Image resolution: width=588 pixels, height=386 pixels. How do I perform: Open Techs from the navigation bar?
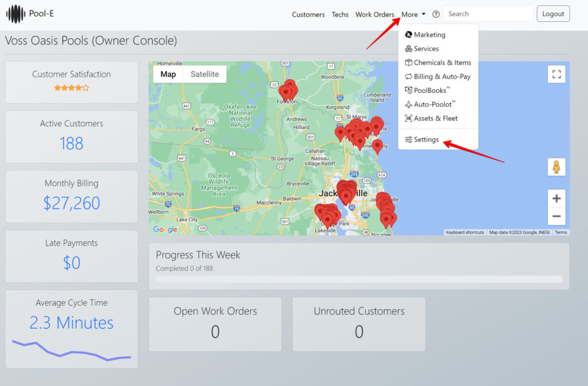[340, 14]
